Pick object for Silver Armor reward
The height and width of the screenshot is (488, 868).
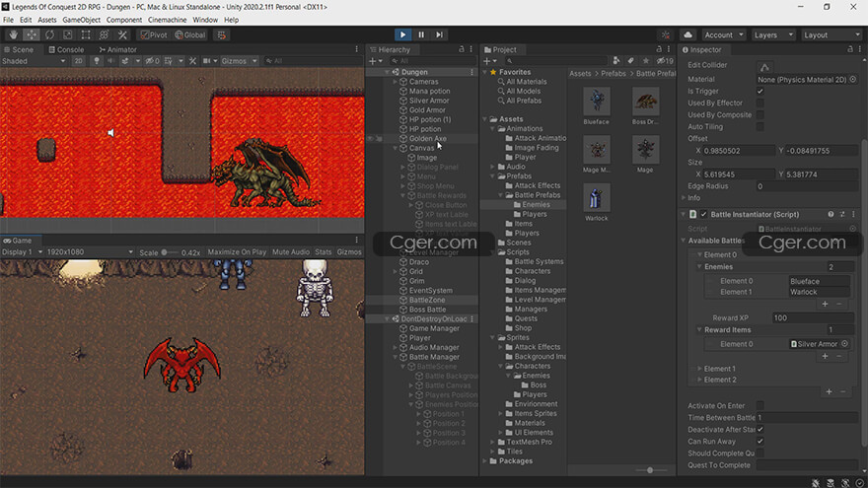coord(844,344)
